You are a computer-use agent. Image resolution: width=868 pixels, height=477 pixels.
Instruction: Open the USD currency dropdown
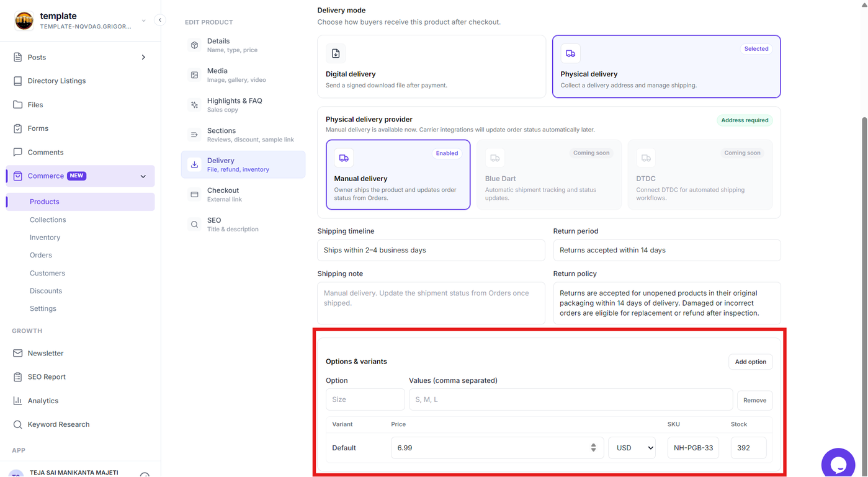[632, 448]
